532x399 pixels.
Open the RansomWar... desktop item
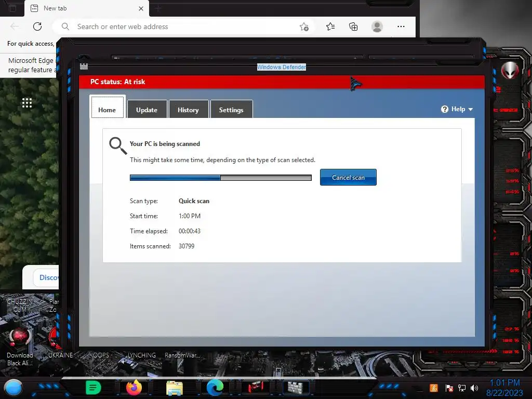182,355
